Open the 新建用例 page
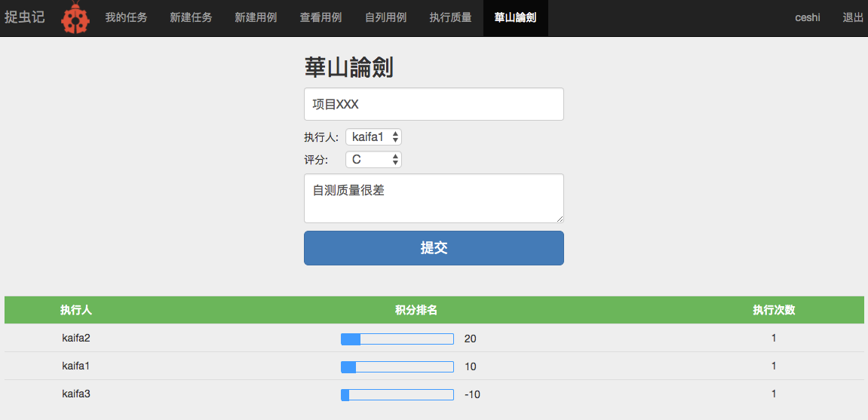The height and width of the screenshot is (420, 868). [256, 17]
